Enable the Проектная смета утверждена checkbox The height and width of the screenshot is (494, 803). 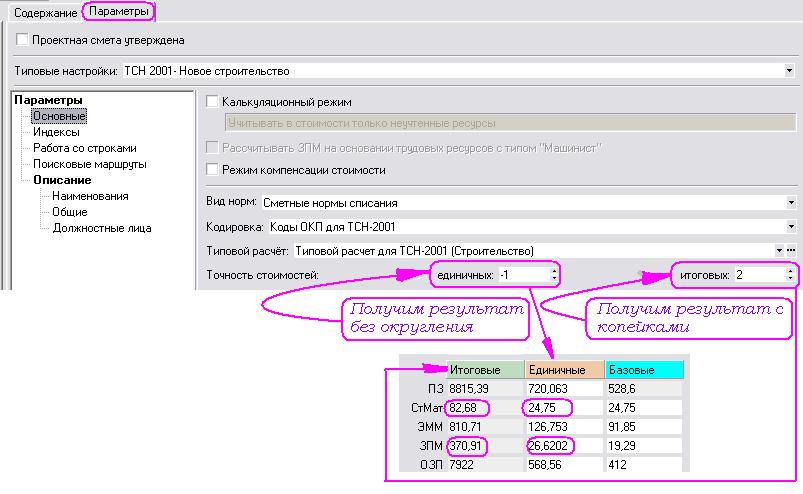(22, 40)
